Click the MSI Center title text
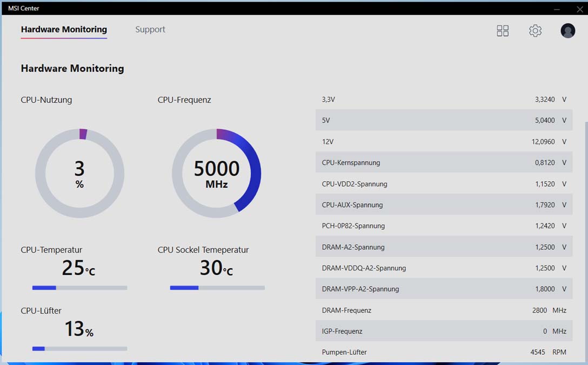 [24, 8]
